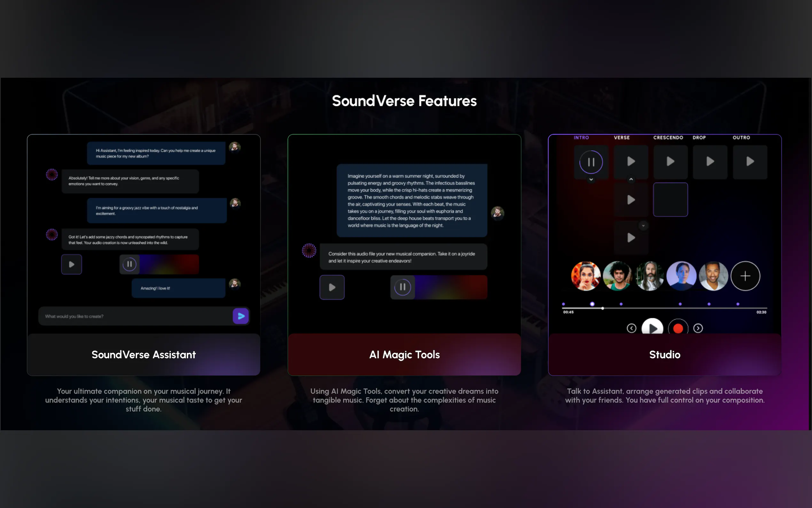Pause the Assistant chat audio waveform
The image size is (812, 508).
(129, 265)
